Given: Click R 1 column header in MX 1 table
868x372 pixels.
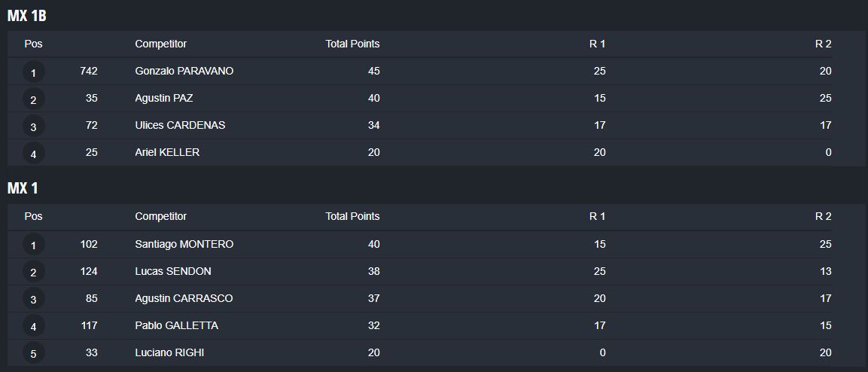Looking at the screenshot, I should [597, 216].
